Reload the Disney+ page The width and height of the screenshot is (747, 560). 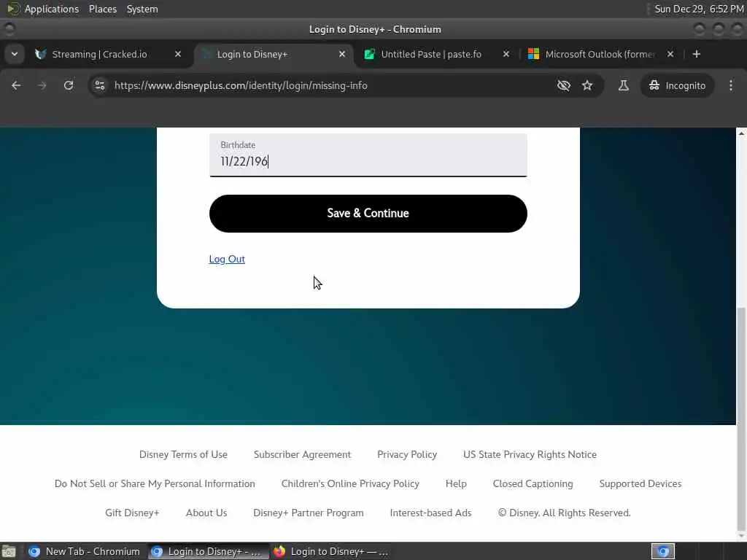point(69,86)
